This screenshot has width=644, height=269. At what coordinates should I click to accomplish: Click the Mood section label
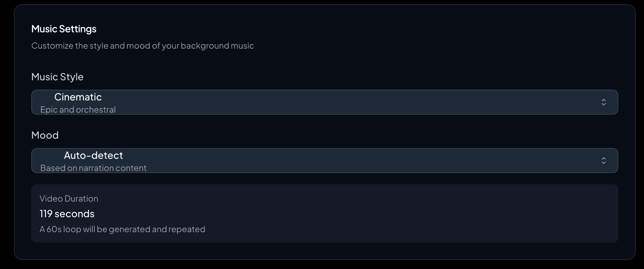click(45, 135)
